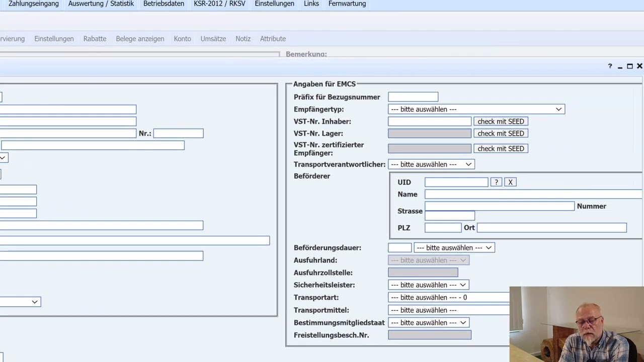Click the Präfix für Bezugsnummer field

tap(413, 97)
